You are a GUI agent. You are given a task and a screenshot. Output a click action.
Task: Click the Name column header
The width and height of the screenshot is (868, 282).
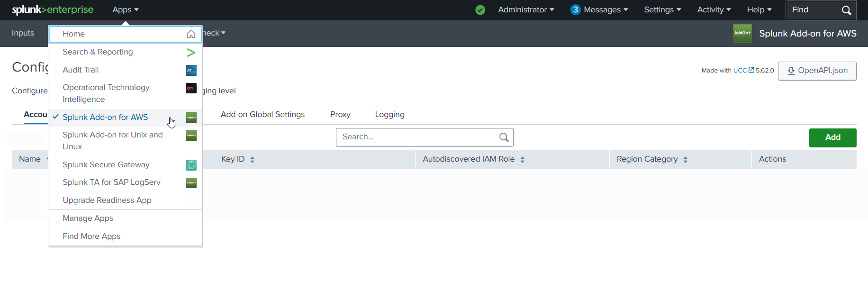click(29, 159)
